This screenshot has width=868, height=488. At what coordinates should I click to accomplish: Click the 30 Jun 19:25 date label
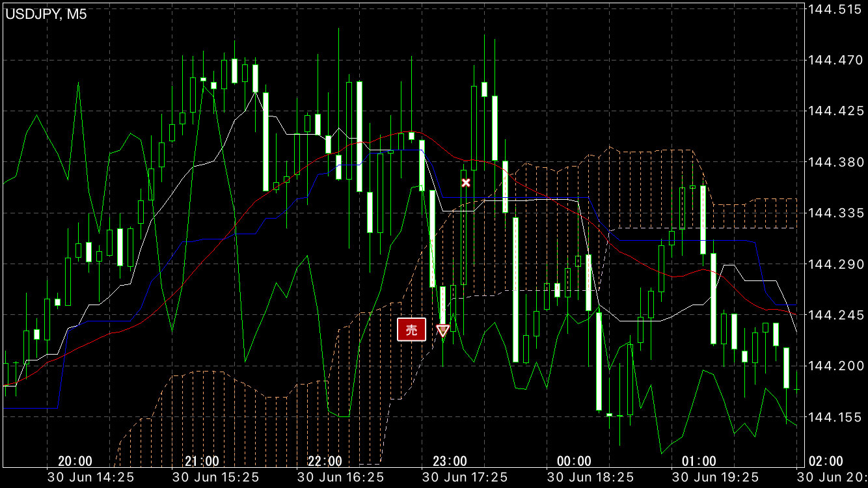coord(715,477)
